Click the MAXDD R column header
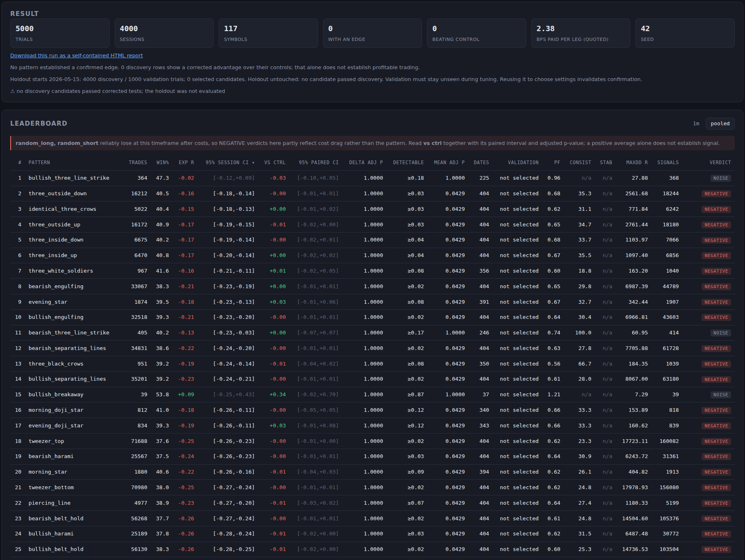This screenshot has width=745, height=560. [x=637, y=163]
